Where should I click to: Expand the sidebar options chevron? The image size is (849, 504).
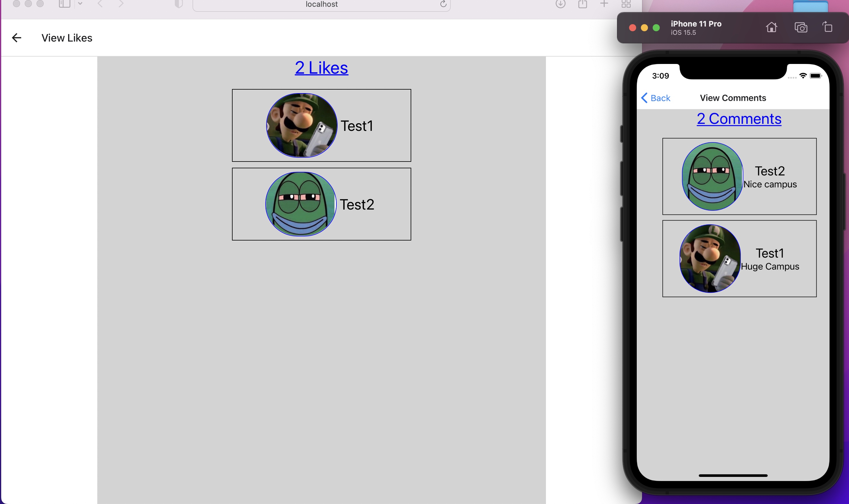80,4
